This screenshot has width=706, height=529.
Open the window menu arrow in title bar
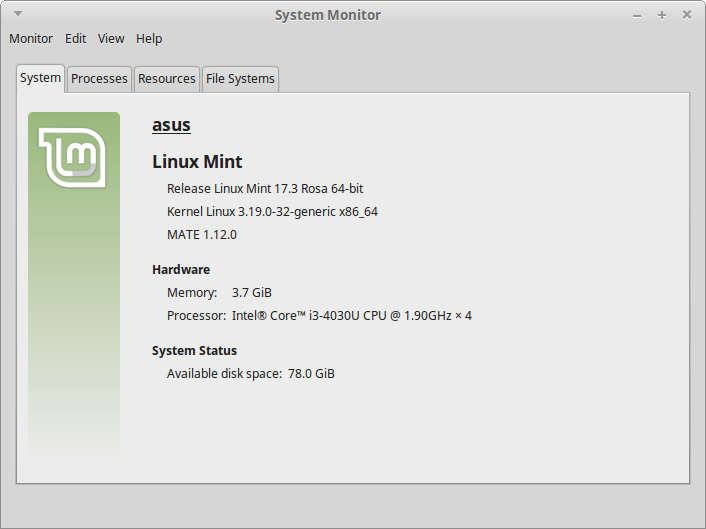point(18,14)
